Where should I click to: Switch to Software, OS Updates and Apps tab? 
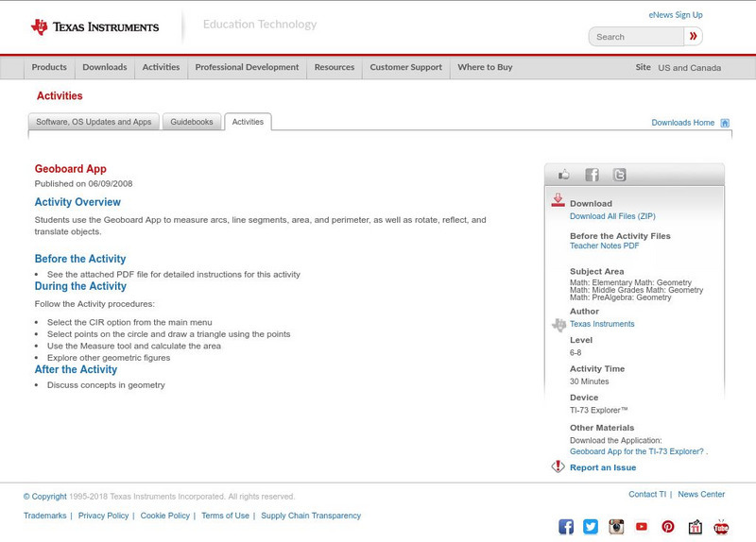94,122
